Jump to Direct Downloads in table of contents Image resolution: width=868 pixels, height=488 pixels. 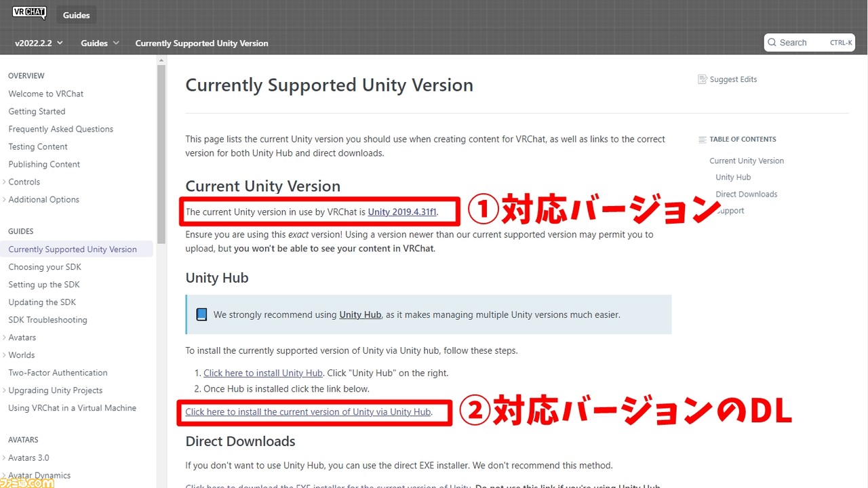[747, 194]
